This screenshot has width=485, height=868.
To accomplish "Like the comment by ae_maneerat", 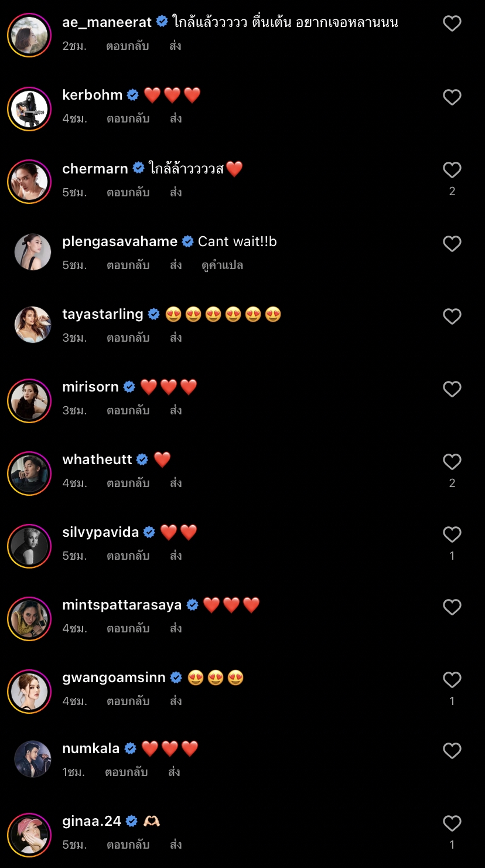I will pos(452,24).
